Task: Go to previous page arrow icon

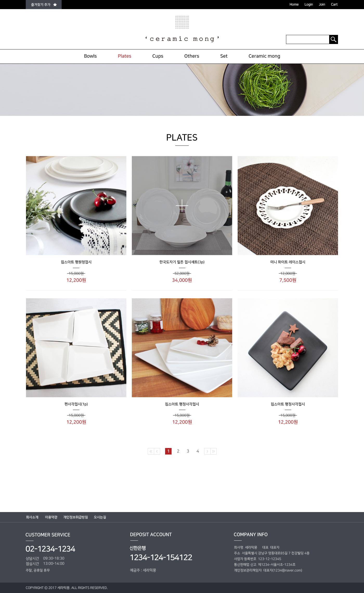Action: pyautogui.click(x=157, y=451)
